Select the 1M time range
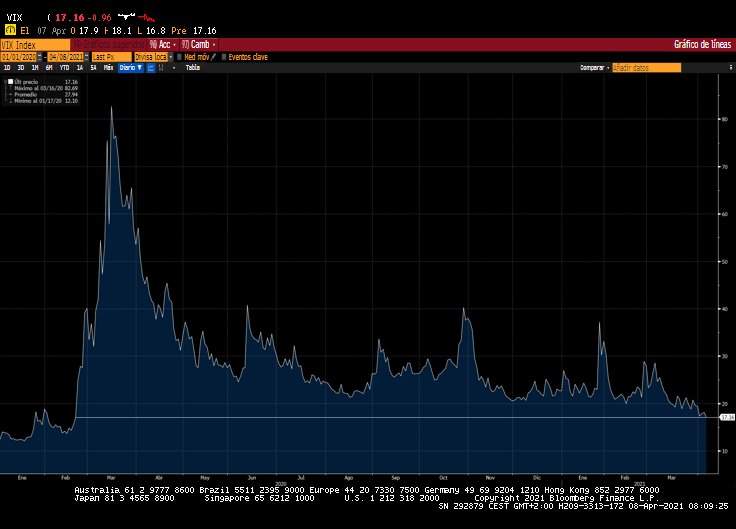The height and width of the screenshot is (529, 736). pos(35,68)
